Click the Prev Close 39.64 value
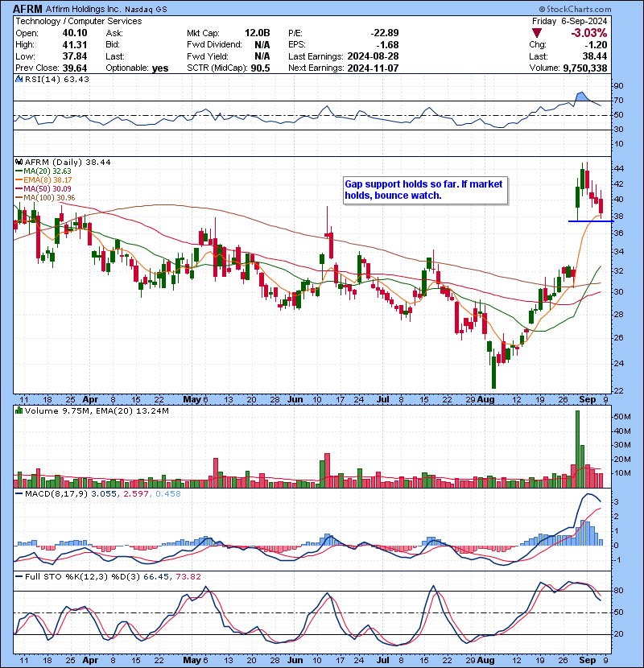This screenshot has width=644, height=668. 75,68
